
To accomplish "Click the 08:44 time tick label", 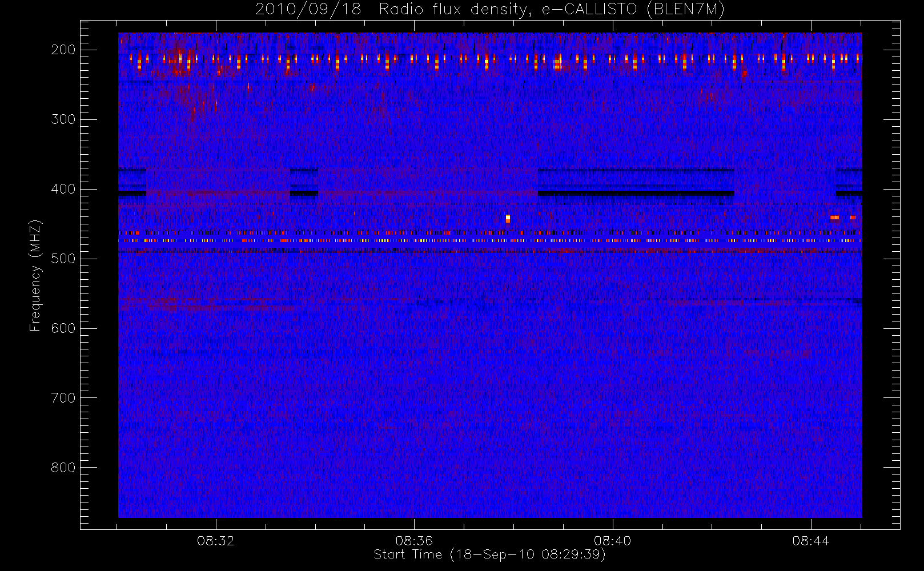I will (x=810, y=541).
